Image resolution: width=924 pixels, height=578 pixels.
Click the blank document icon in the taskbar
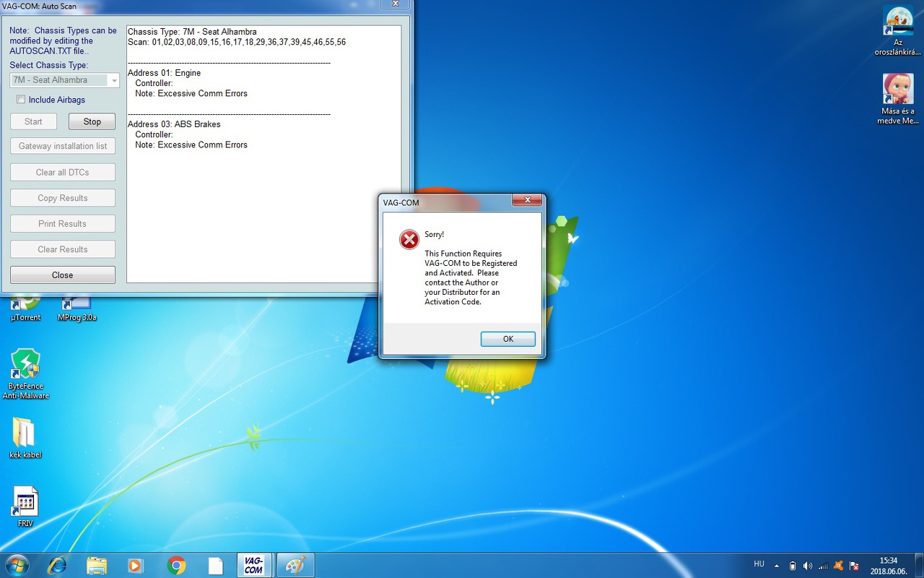coord(215,565)
